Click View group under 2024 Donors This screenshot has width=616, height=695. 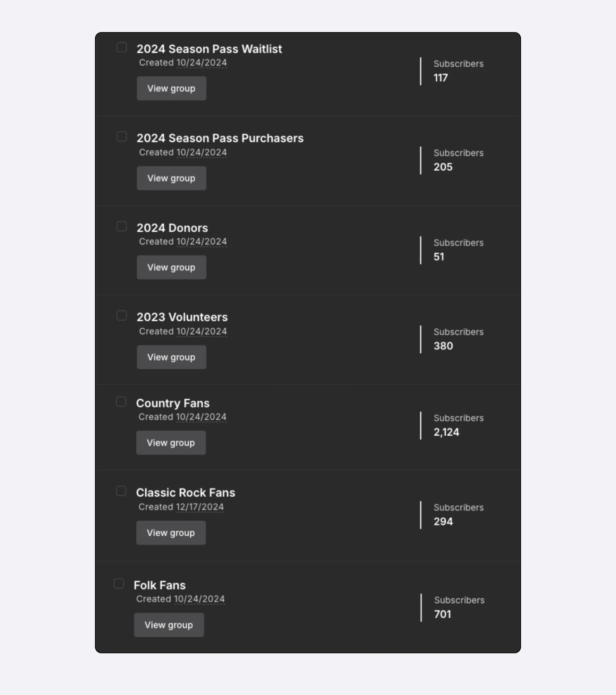[x=171, y=268]
